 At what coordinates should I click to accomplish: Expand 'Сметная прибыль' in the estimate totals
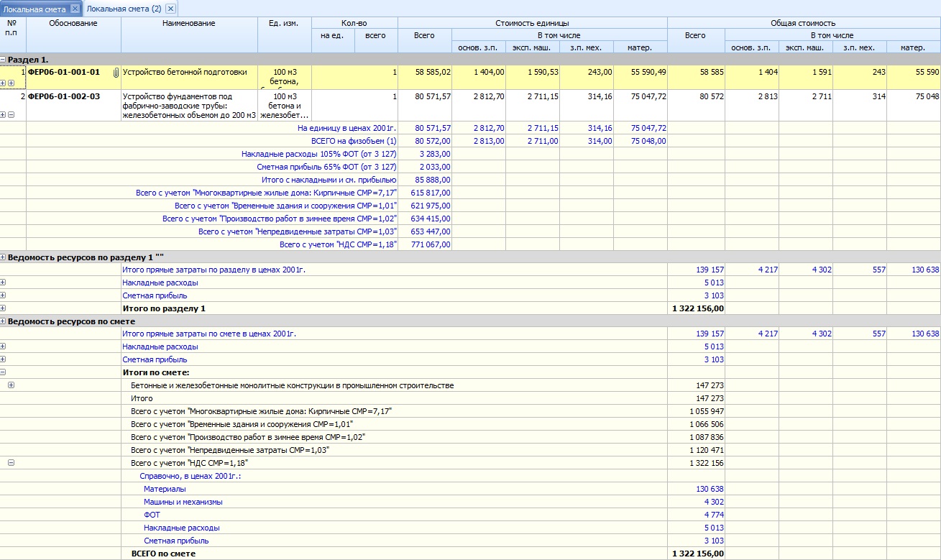(4, 359)
